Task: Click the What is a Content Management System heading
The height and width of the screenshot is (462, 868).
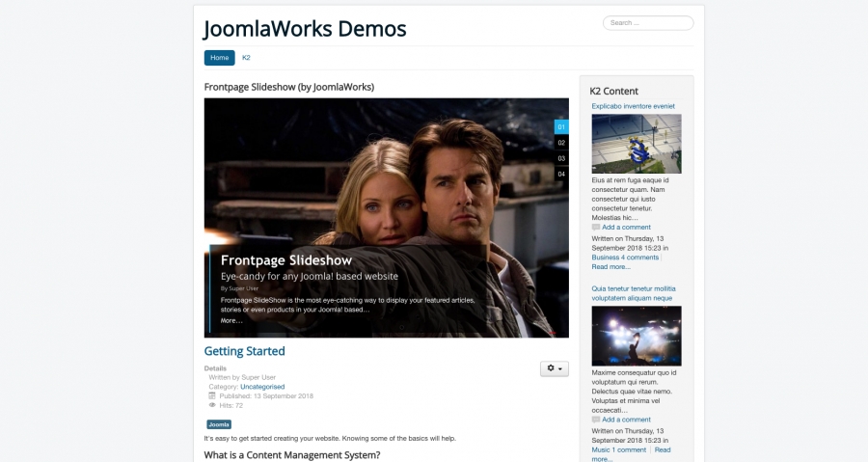Action: pos(292,455)
